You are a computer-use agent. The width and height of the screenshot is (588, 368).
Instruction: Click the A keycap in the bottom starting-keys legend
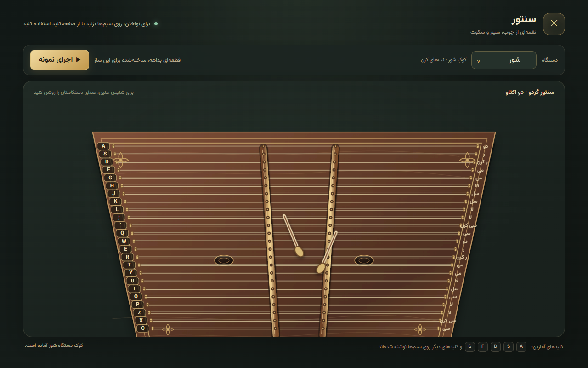coord(521,346)
